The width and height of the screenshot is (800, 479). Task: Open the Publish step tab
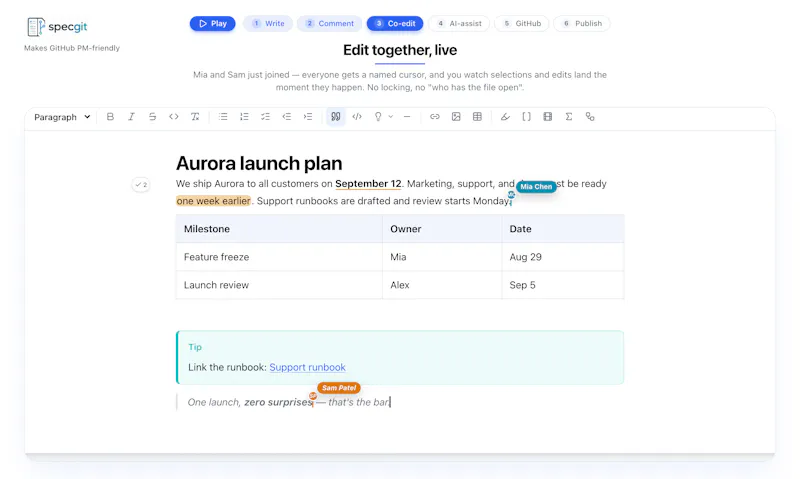[x=582, y=23]
